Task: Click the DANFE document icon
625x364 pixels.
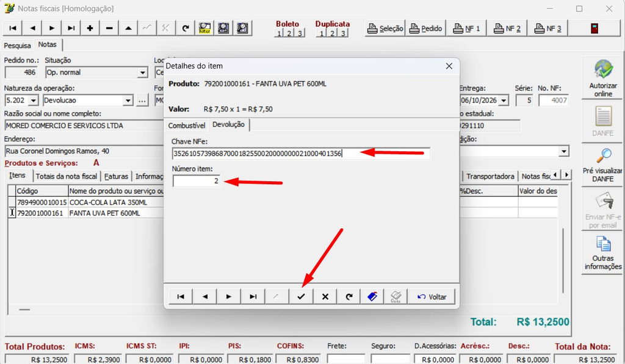Action: (x=603, y=121)
